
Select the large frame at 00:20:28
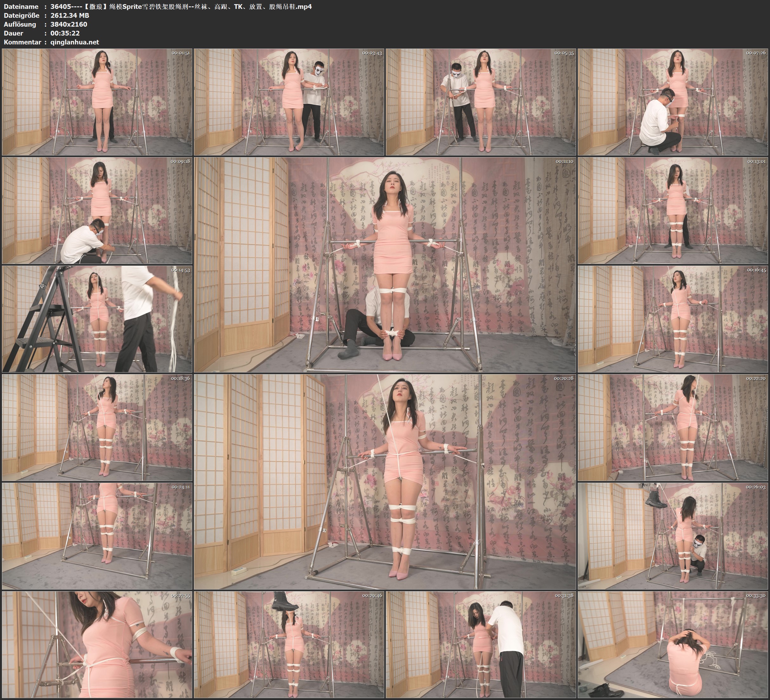385,481
